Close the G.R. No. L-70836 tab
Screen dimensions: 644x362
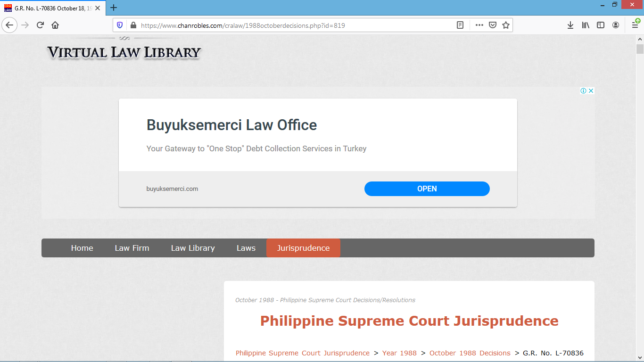[x=98, y=8]
